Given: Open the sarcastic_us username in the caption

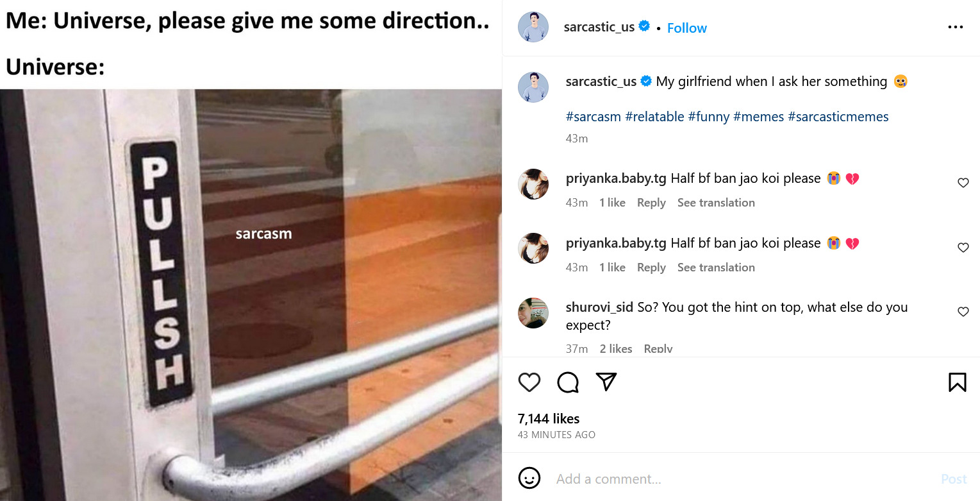Looking at the screenshot, I should pos(601,81).
